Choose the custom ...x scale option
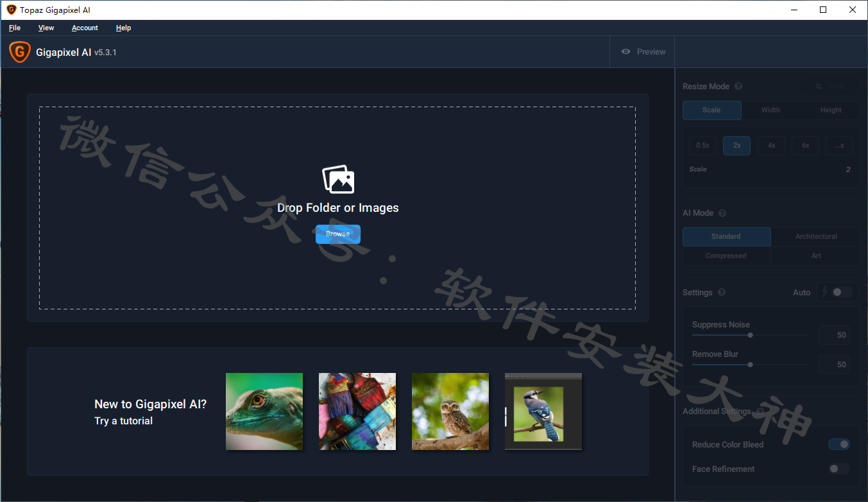Screen dimensions: 868x502 839,146
